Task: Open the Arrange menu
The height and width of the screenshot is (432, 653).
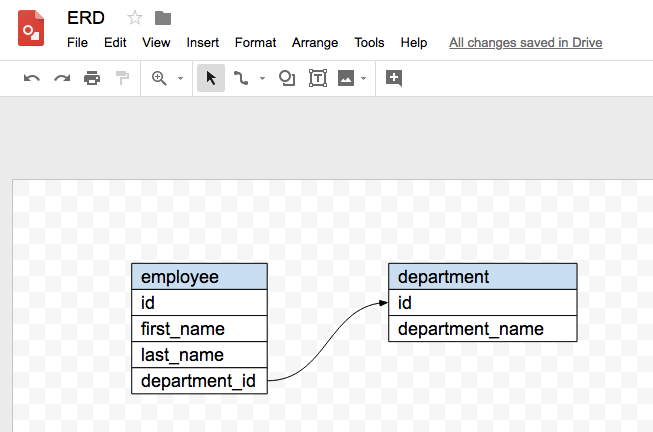Action: click(x=314, y=43)
